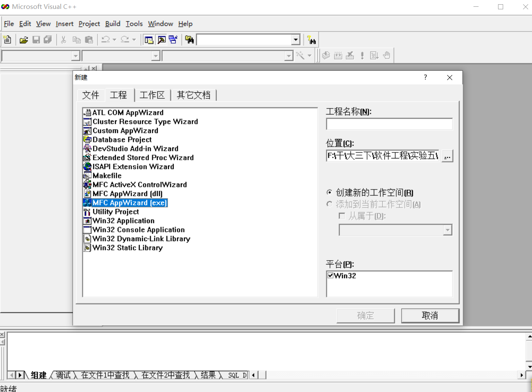Screen dimensions: 532x392
Task: Select 创建新的工作空间 radio button
Action: (x=329, y=192)
